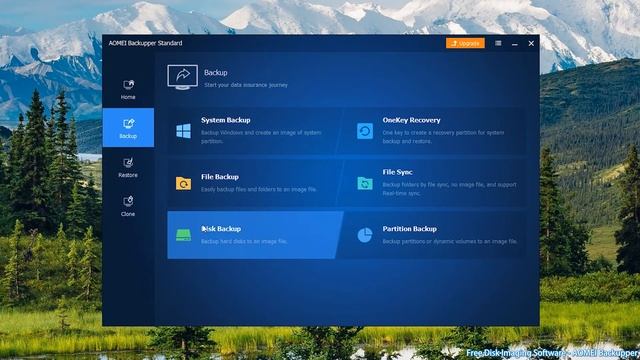Click the Partition Backup pie chart icon

[365, 235]
